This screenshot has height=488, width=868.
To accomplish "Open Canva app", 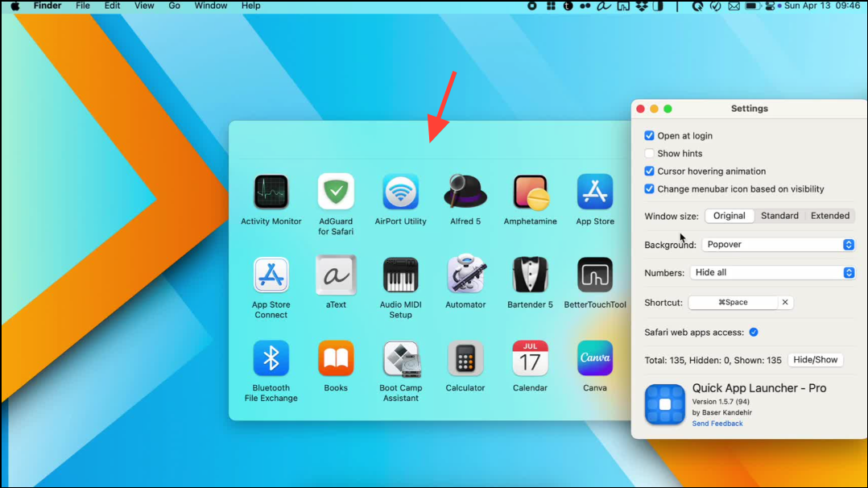I will coord(595,358).
